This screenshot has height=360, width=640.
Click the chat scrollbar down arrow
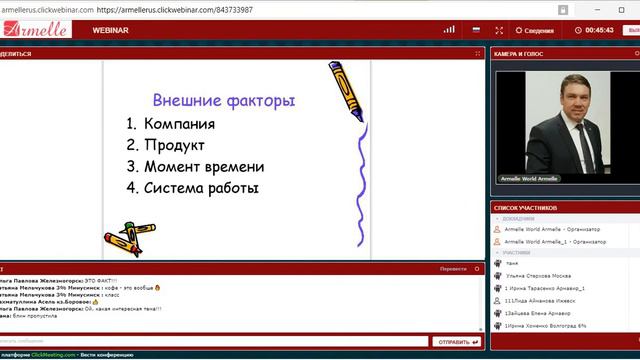(480, 329)
